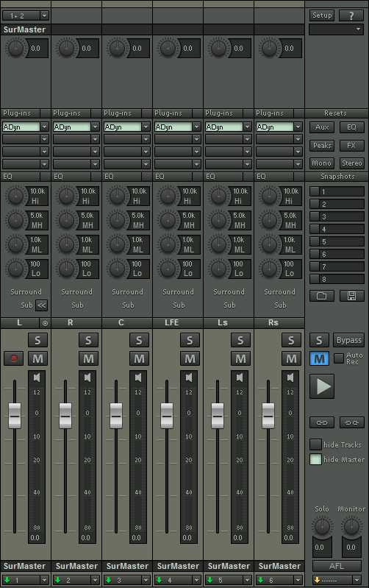
Task: Mute the LFE channel
Action: coord(190,359)
